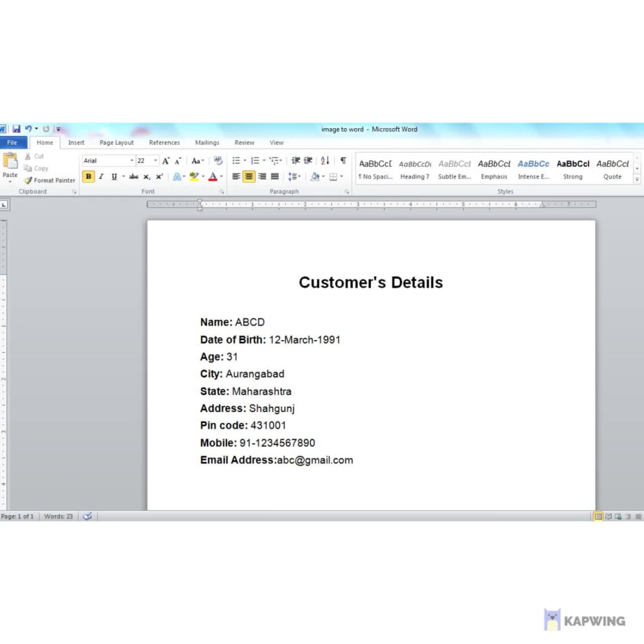Open the Font Color swatch dropdown
Image resolution: width=644 pixels, height=644 pixels.
click(220, 176)
